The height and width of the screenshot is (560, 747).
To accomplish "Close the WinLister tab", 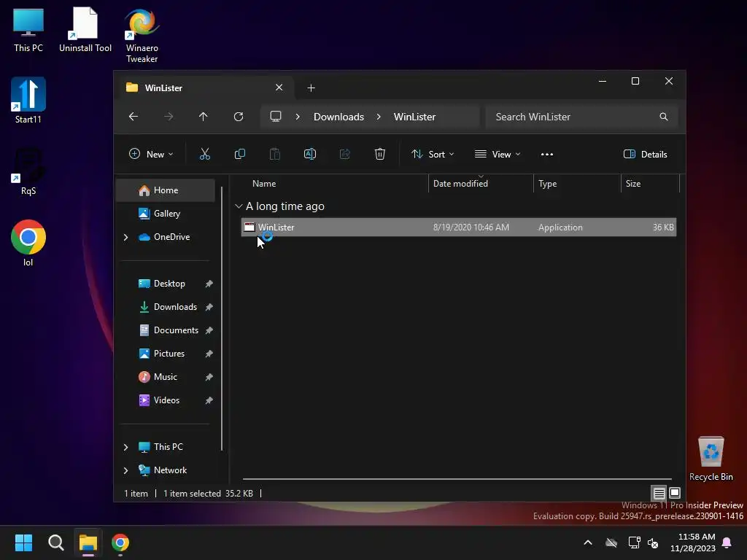I will (279, 87).
